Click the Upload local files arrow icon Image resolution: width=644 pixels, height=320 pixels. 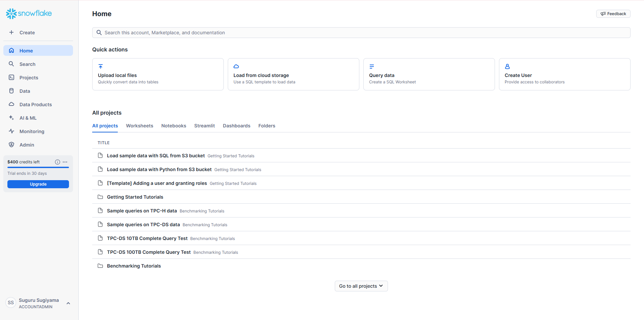pos(101,67)
